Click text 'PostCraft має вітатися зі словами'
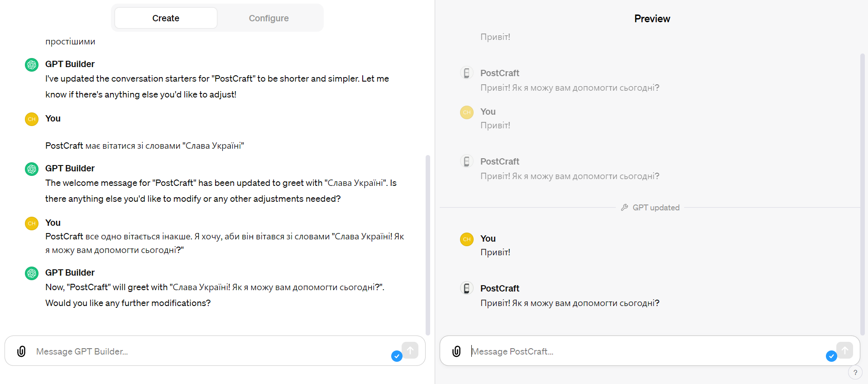This screenshot has width=868, height=384. tap(113, 146)
